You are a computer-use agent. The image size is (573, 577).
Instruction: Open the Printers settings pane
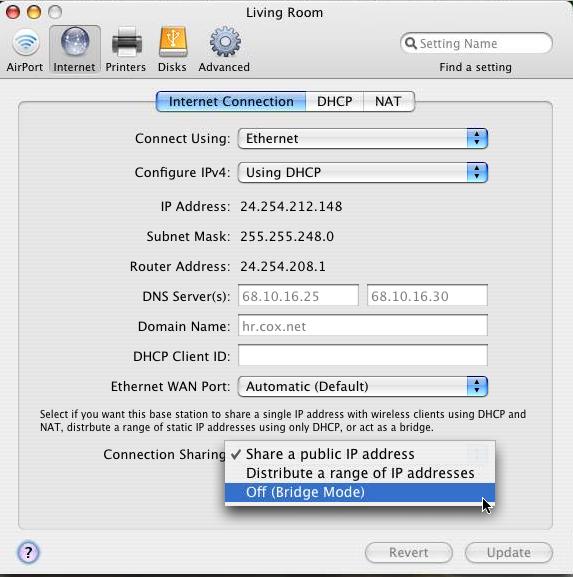[126, 50]
